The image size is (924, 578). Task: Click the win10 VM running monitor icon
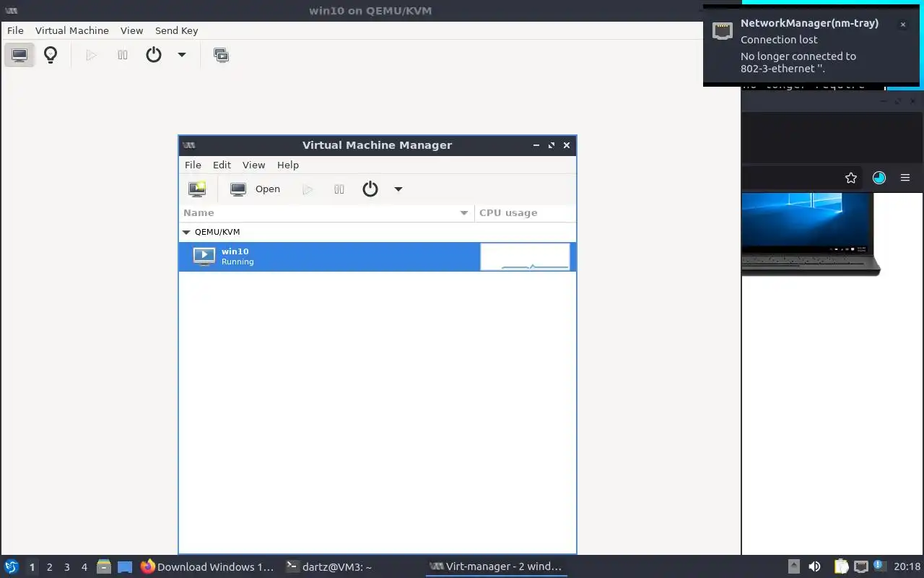click(204, 256)
